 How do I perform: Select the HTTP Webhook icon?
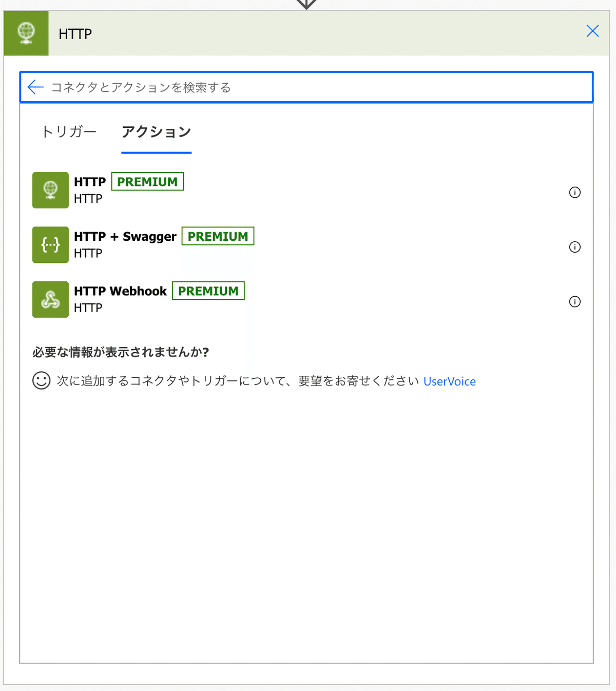point(50,299)
